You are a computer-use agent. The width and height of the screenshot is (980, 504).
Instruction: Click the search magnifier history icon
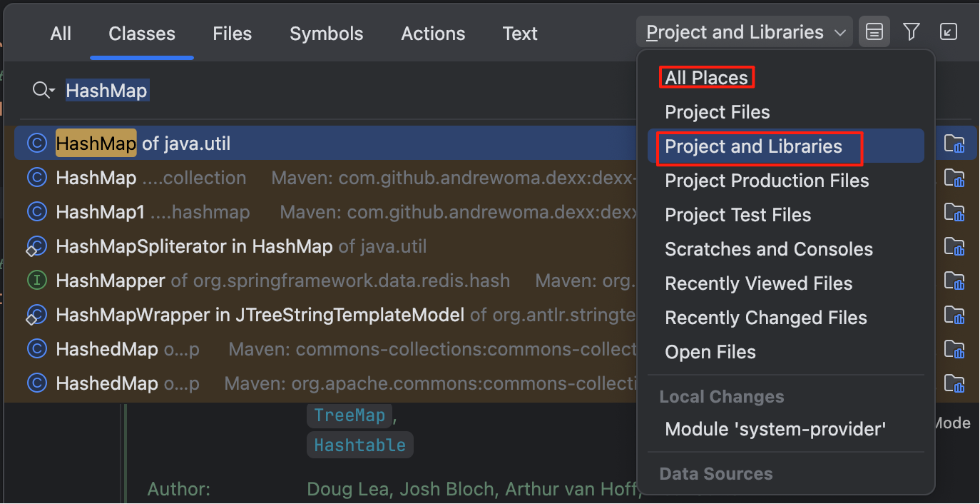(43, 91)
